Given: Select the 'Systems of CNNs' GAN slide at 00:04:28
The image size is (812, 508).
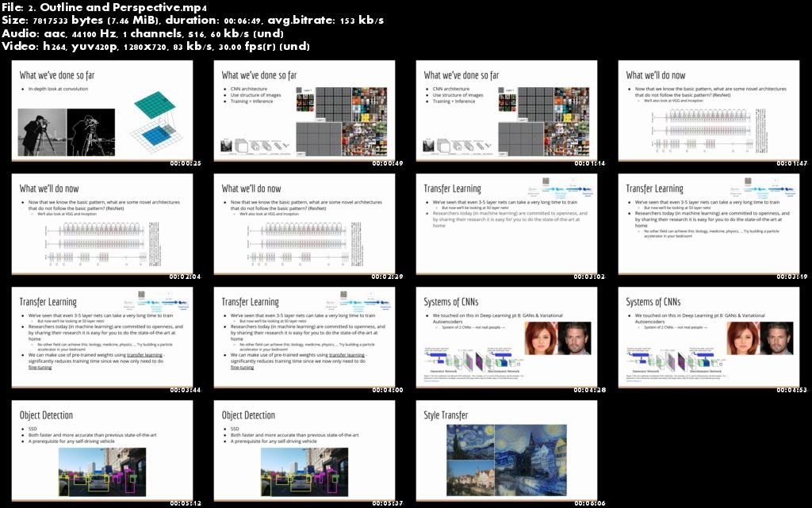Looking at the screenshot, I should 507,337.
